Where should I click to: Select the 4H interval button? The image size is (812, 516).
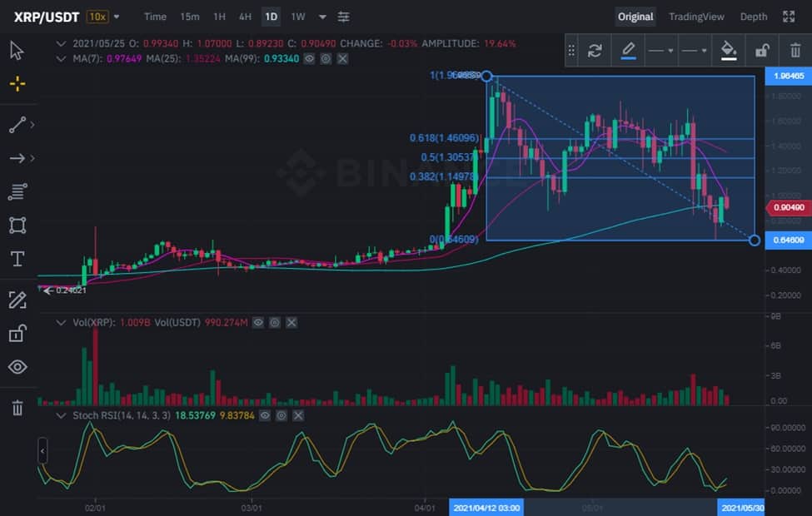(245, 17)
